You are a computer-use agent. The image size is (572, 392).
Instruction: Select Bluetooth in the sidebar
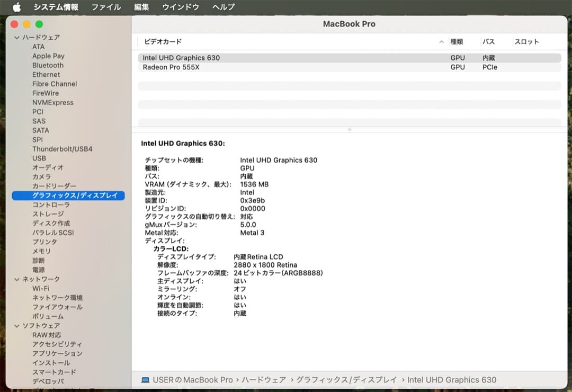coord(48,65)
